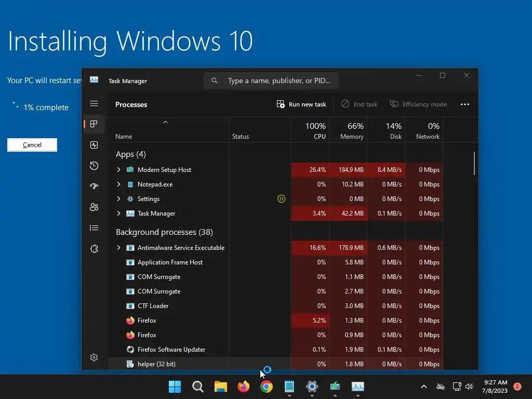
Task: Click the 16.6% CPU cell for Antimalware
Action: pos(310,248)
